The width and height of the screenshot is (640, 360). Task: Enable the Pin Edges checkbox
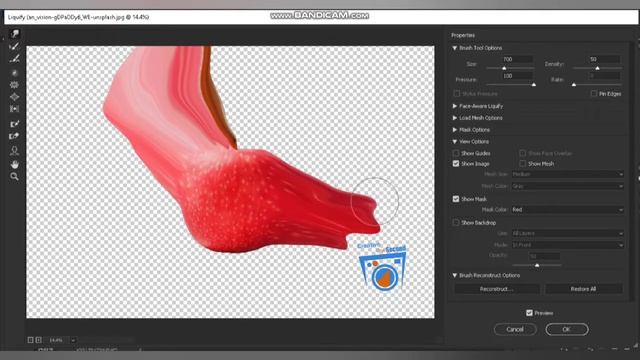coord(594,94)
